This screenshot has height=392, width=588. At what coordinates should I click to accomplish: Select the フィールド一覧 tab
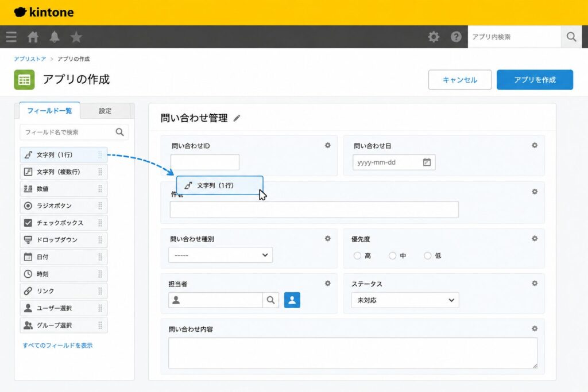click(x=49, y=111)
